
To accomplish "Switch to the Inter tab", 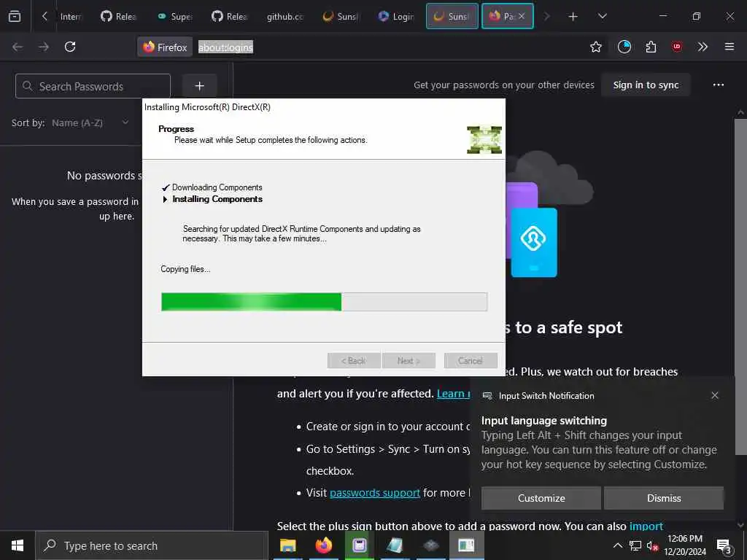I will (71, 16).
